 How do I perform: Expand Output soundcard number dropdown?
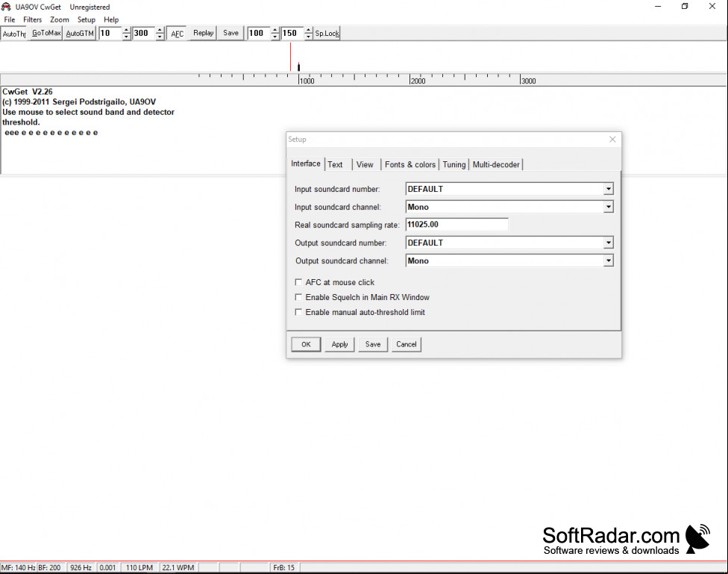pyautogui.click(x=608, y=243)
